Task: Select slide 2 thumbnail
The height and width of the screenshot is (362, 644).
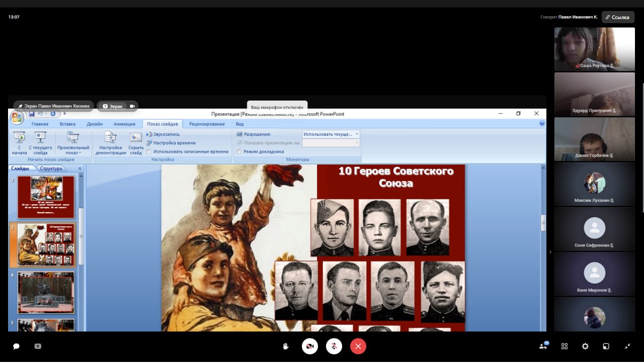Action: (46, 197)
